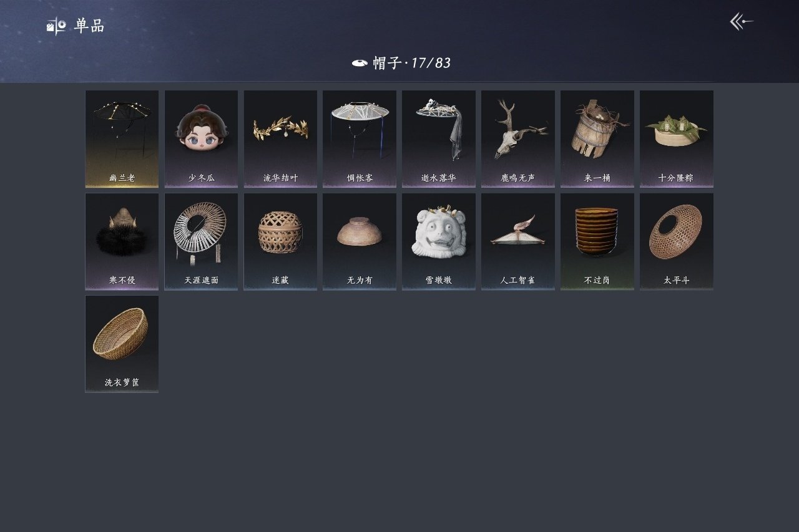Click the 单品 wardrobe icon in header

[x=56, y=26]
